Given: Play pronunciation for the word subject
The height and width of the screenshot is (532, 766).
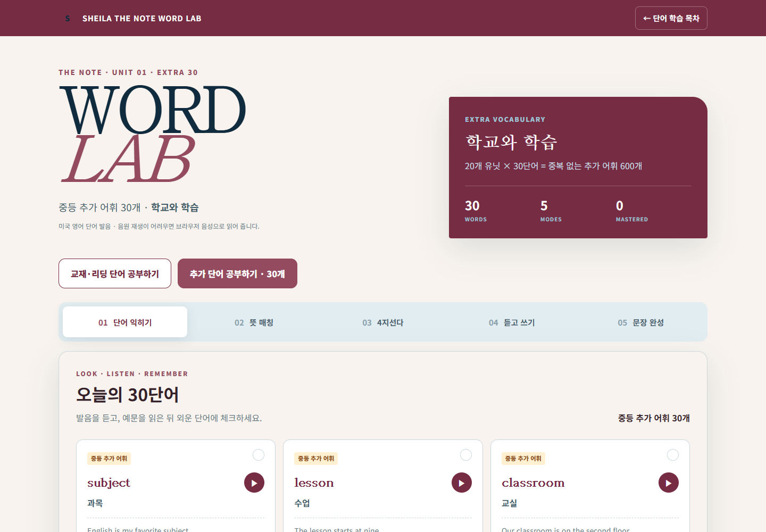Looking at the screenshot, I should click(x=254, y=483).
